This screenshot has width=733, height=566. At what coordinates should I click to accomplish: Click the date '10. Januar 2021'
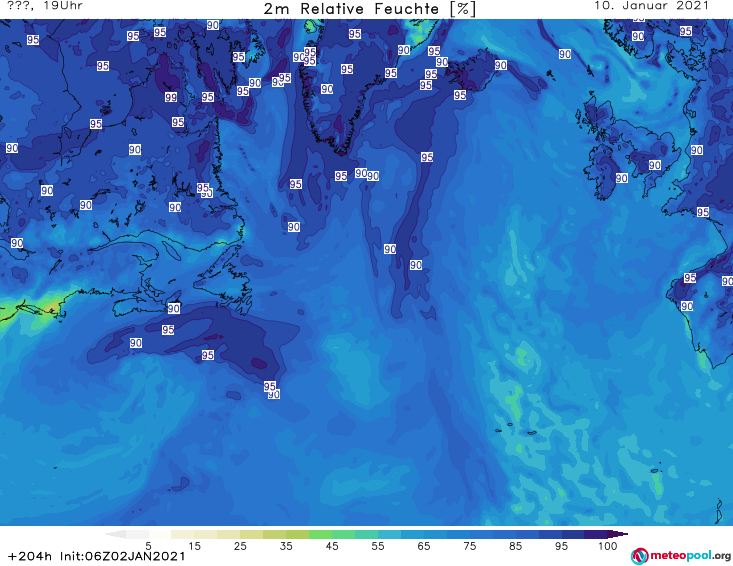651,6
